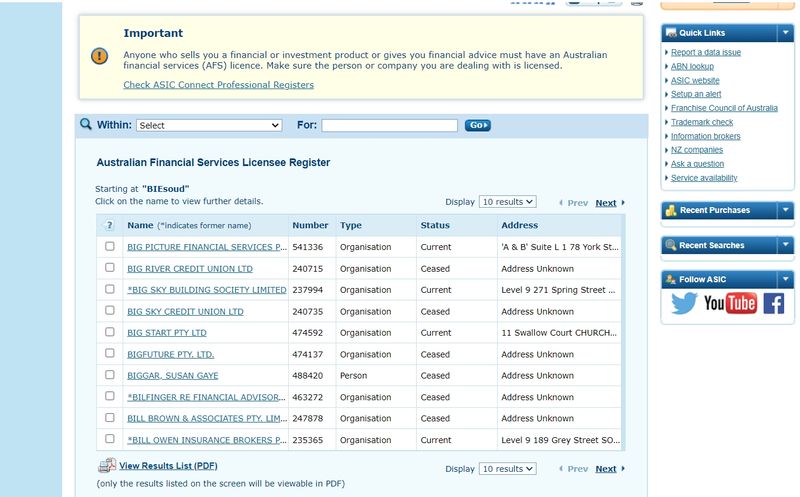
Task: Tick checkbox for BIG PICTURE FINANCIAL SERVICES
Action: pos(110,246)
